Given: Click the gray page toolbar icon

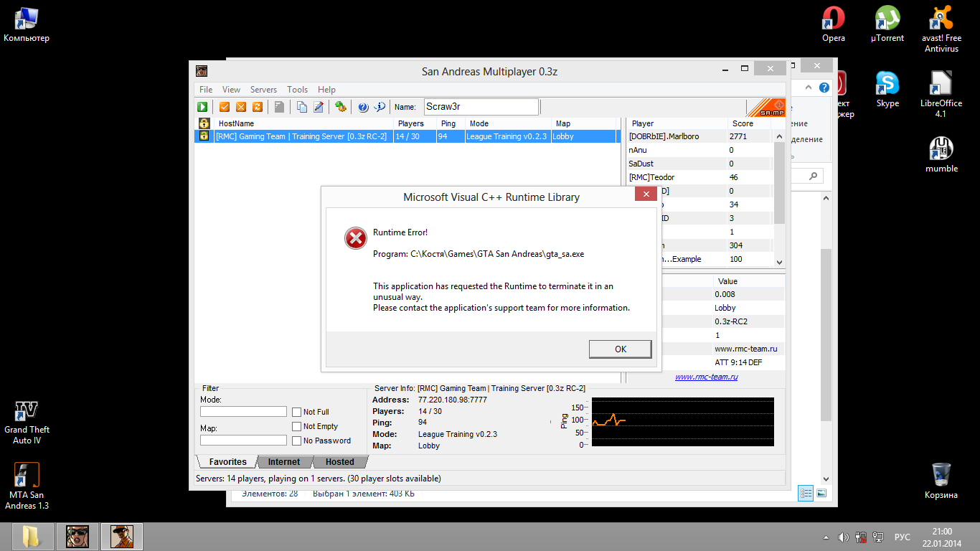Looking at the screenshot, I should point(280,107).
